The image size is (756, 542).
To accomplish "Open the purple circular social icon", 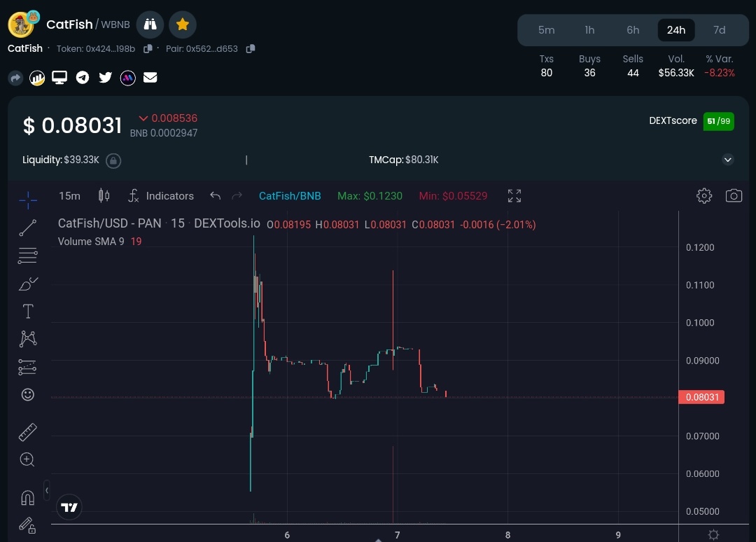I will [128, 78].
